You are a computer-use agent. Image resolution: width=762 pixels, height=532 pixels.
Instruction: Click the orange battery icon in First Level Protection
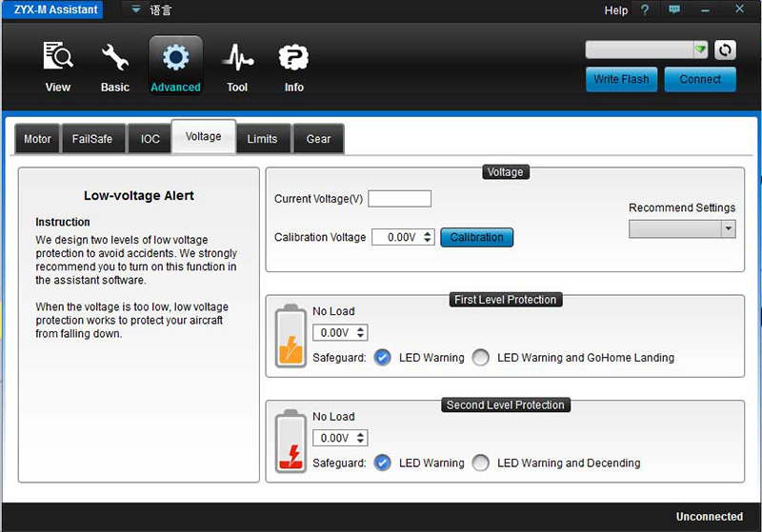coord(291,336)
